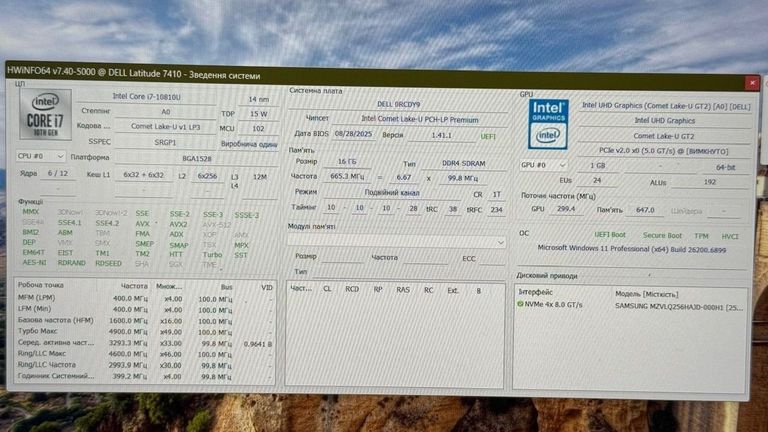Click the green NVMe drive status icon
Screen dimensions: 768x432
(x=520, y=304)
